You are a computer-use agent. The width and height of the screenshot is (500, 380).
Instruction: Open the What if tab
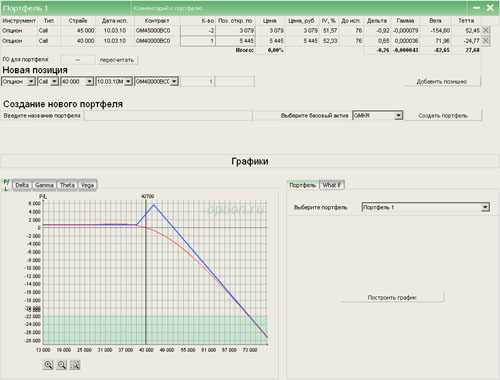332,185
